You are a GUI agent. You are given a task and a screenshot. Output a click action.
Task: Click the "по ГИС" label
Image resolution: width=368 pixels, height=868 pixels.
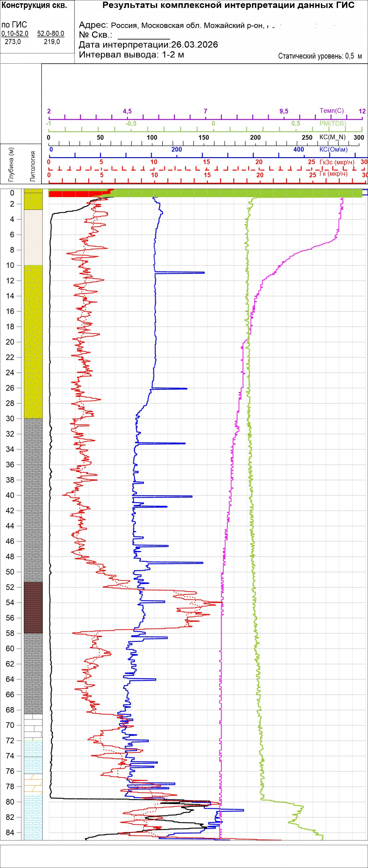pyautogui.click(x=14, y=25)
